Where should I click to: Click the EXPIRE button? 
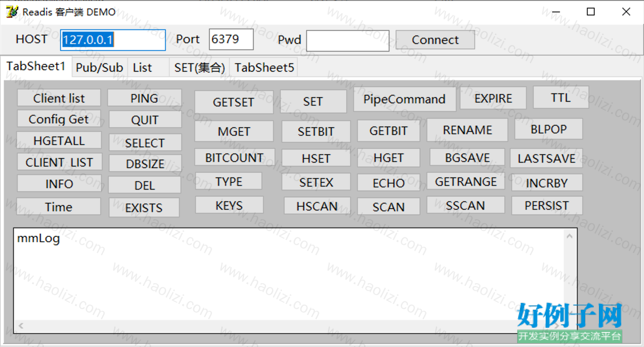(493, 98)
